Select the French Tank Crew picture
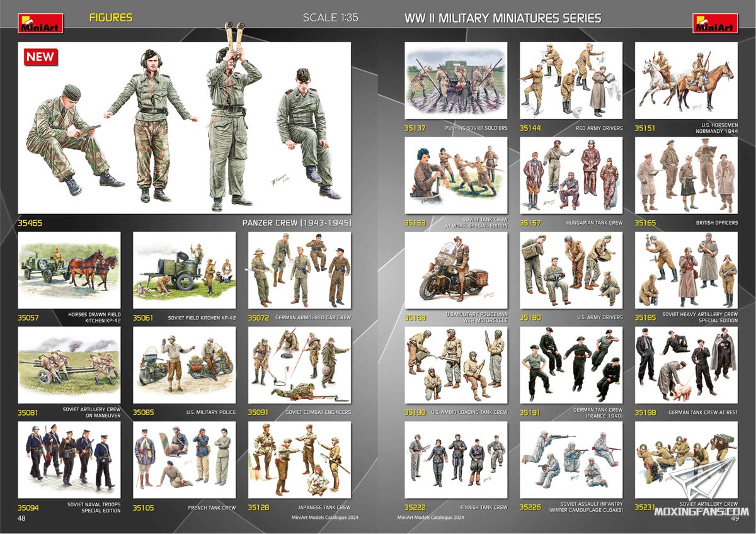The image size is (756, 534). pyautogui.click(x=185, y=460)
